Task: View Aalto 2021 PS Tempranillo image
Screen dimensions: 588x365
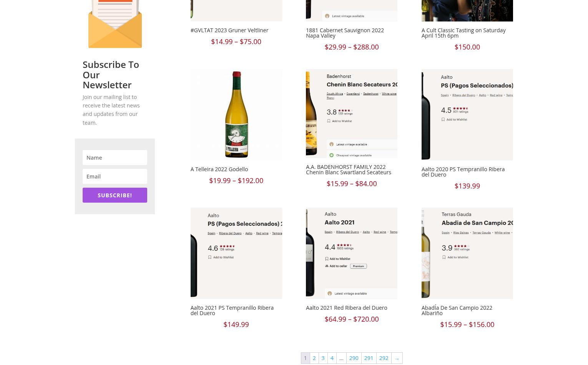Action: click(236, 253)
